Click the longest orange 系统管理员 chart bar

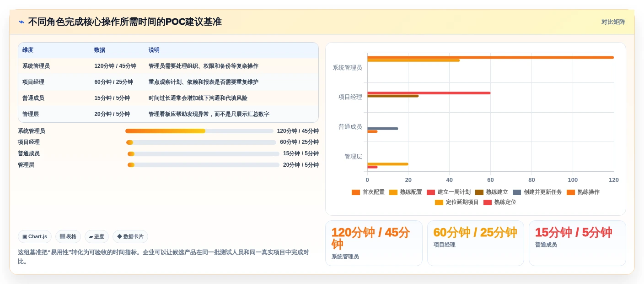tap(490, 57)
